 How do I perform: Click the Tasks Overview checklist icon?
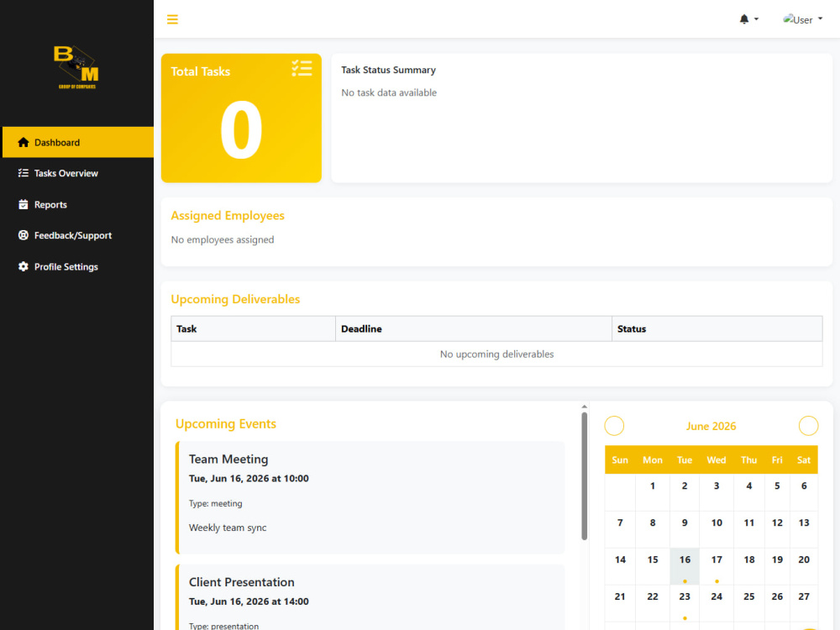click(x=23, y=173)
